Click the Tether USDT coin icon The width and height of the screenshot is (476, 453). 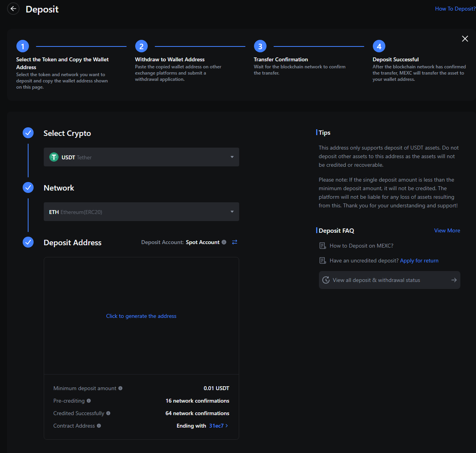click(x=54, y=157)
